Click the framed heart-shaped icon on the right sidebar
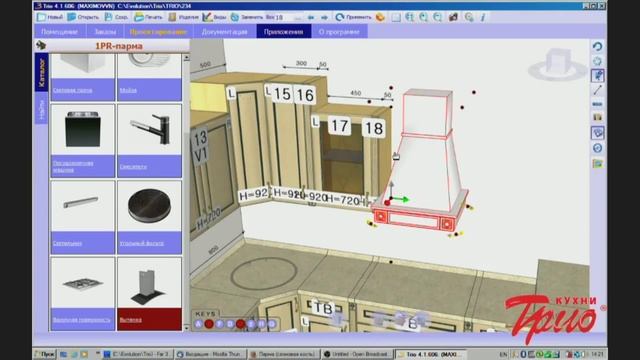The image size is (640, 360). 598,133
